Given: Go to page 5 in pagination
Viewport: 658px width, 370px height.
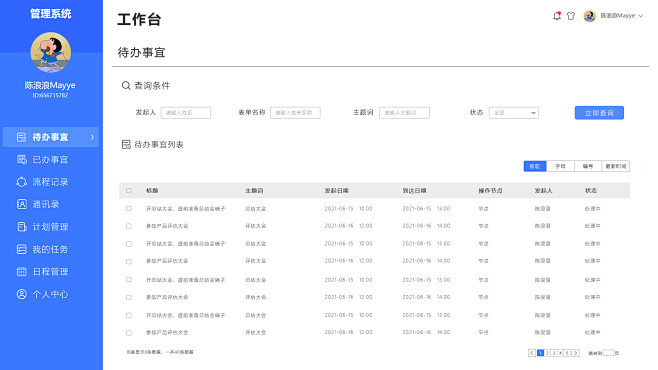Looking at the screenshot, I should 567,353.
